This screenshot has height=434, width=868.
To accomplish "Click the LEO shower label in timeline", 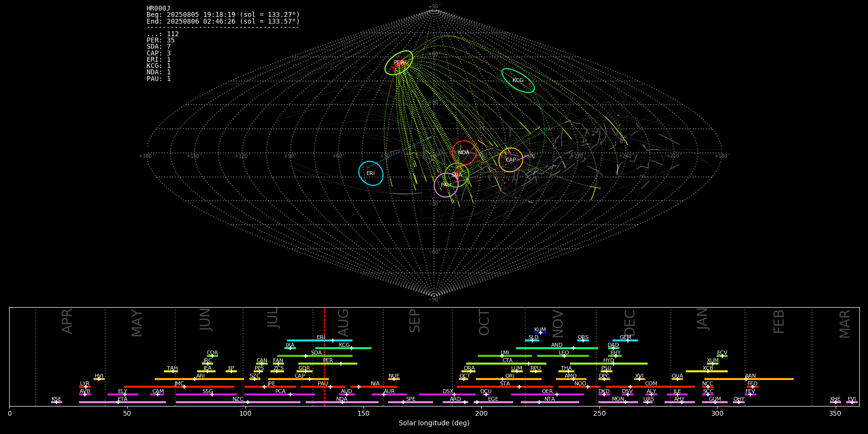I will pyautogui.click(x=564, y=353).
